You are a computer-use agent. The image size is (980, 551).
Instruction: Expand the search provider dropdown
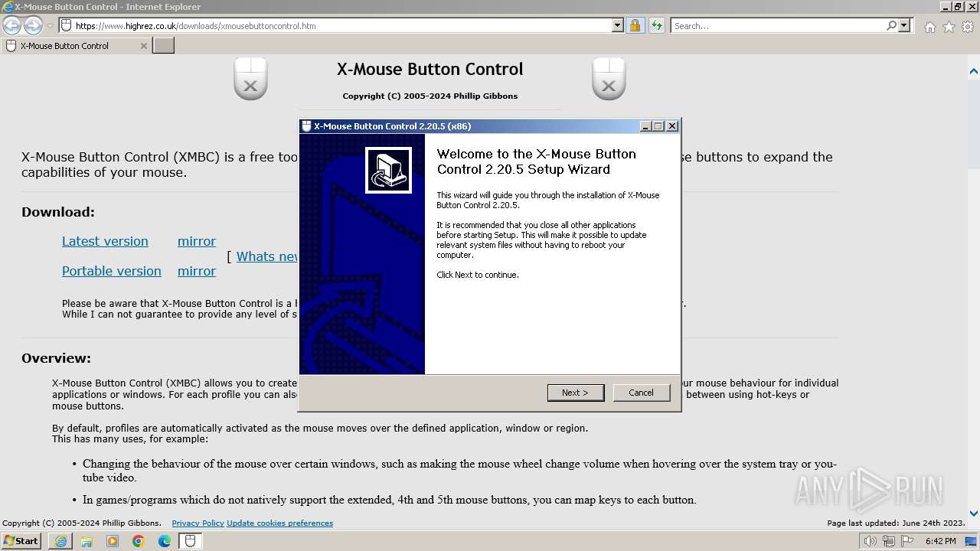click(x=904, y=25)
